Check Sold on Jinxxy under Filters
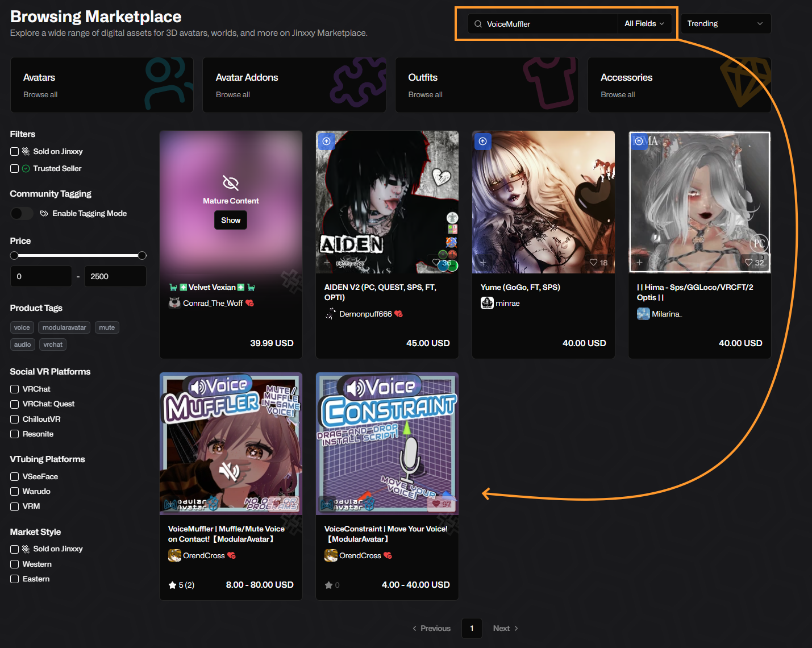Viewport: 812px width, 648px height. coord(15,152)
